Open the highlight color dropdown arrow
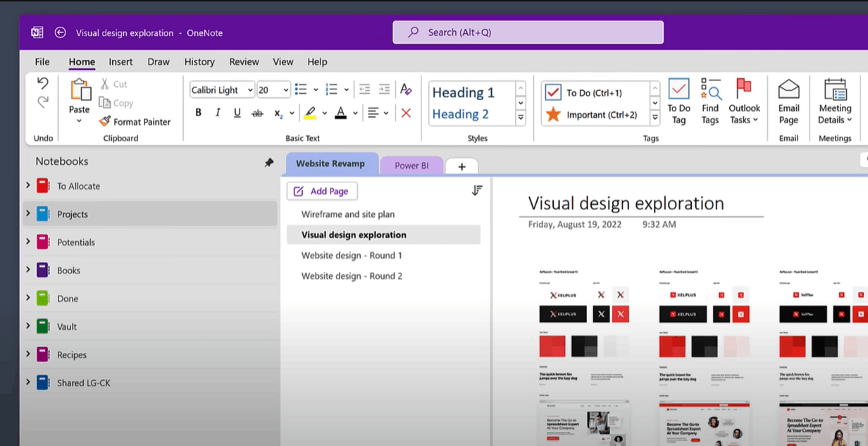The width and height of the screenshot is (868, 446). tap(325, 113)
